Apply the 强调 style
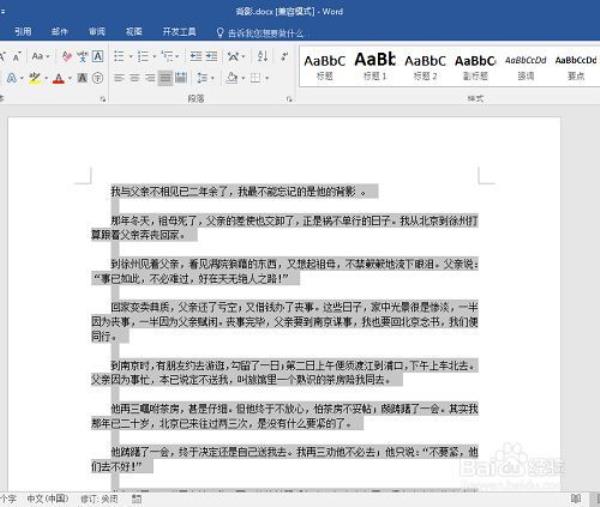 526,67
